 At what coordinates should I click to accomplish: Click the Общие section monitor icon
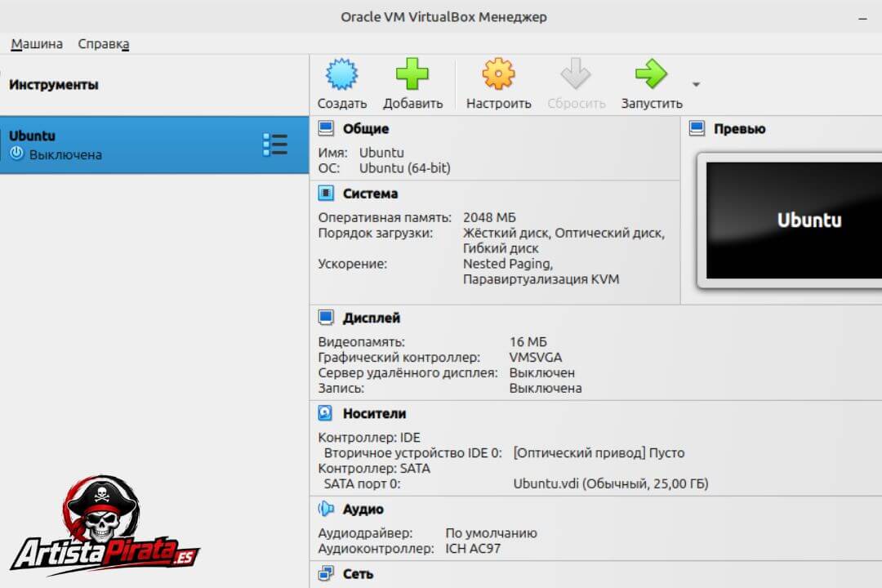click(326, 128)
